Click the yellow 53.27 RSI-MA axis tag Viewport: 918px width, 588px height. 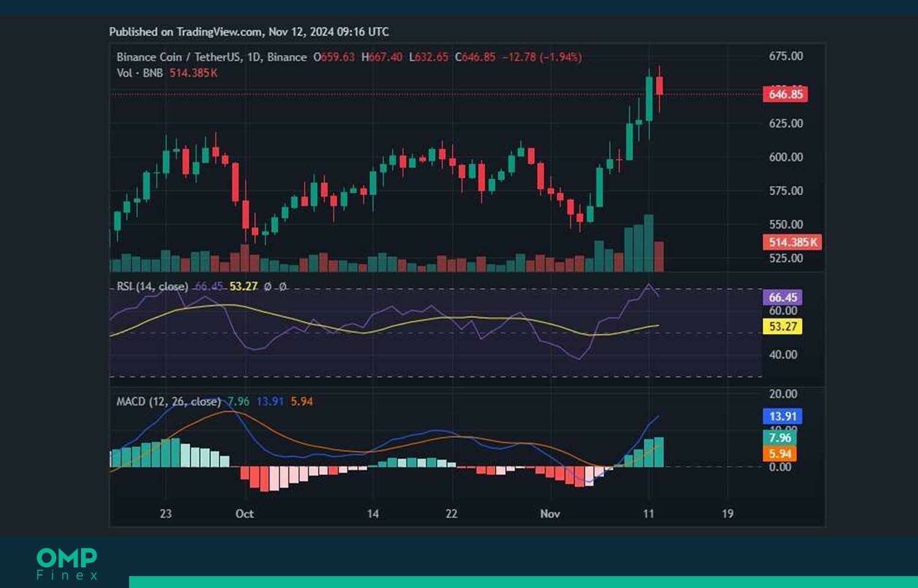coord(782,326)
